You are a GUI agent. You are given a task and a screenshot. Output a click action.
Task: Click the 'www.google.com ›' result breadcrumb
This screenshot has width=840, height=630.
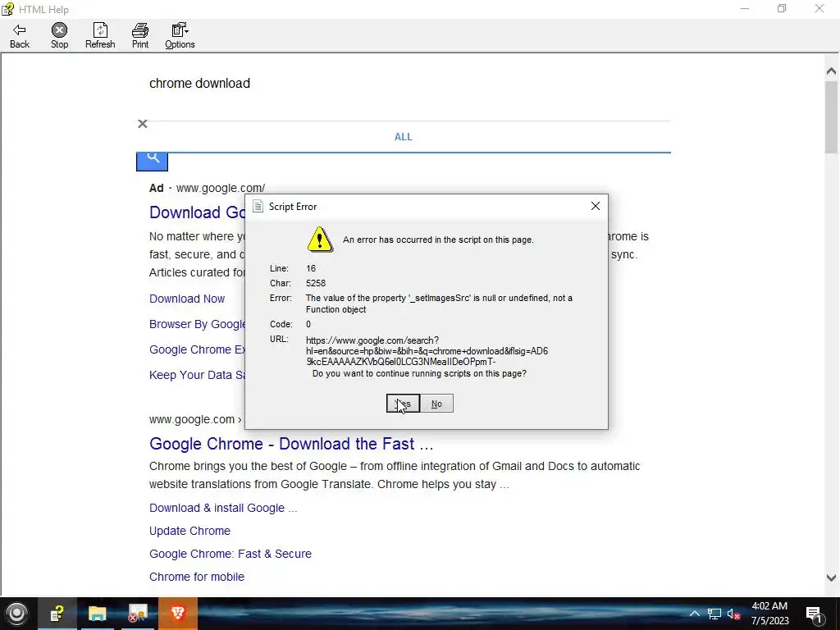click(x=195, y=419)
